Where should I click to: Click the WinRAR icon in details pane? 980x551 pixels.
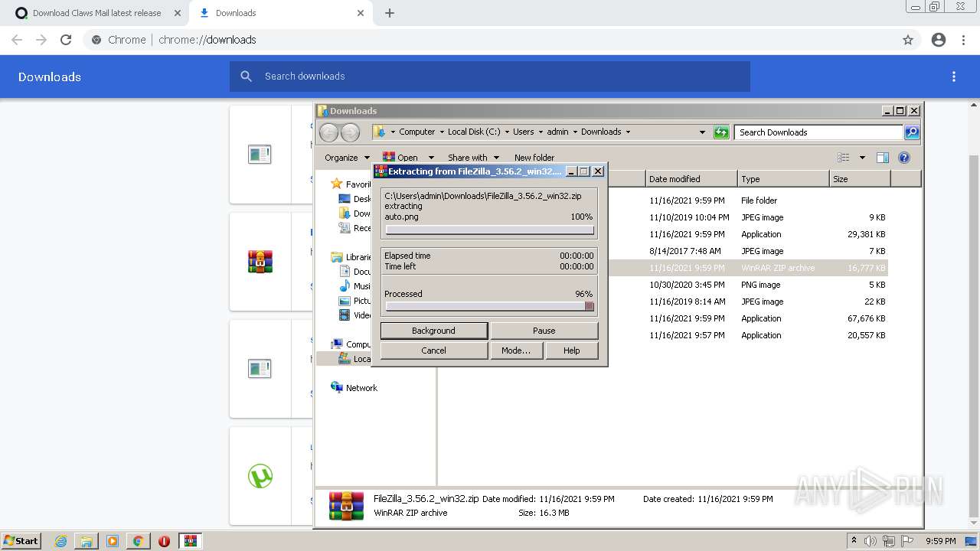[346, 506]
